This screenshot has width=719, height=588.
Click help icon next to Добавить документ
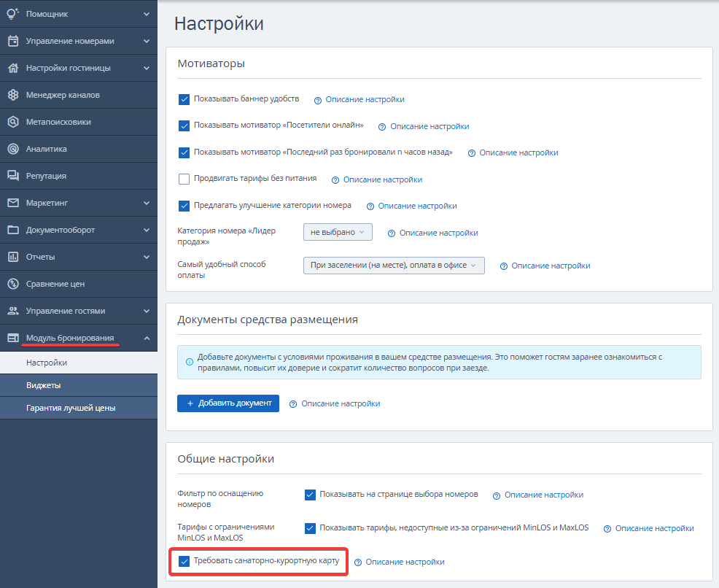coord(293,405)
